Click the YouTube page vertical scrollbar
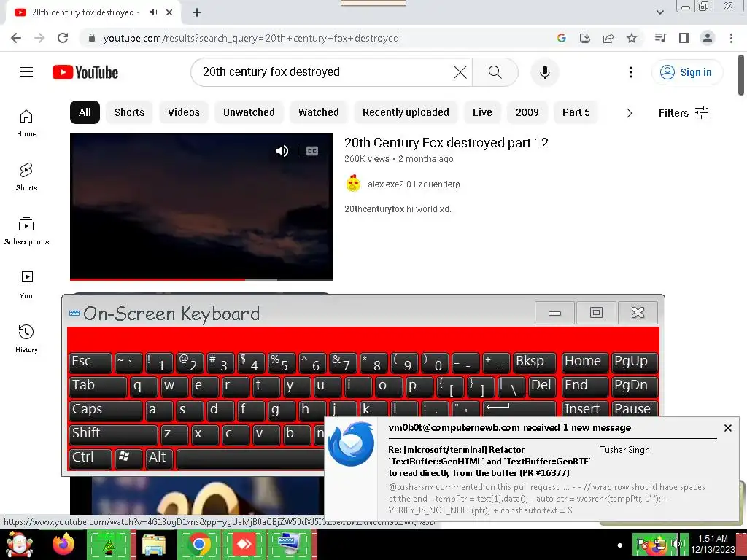This screenshot has height=560, width=747. pyautogui.click(x=741, y=76)
